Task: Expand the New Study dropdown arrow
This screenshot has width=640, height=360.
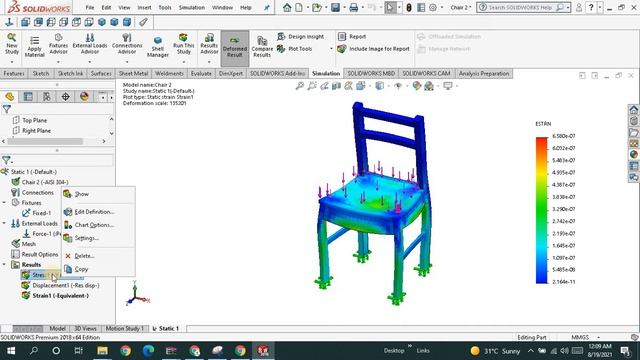Action: [x=11, y=62]
